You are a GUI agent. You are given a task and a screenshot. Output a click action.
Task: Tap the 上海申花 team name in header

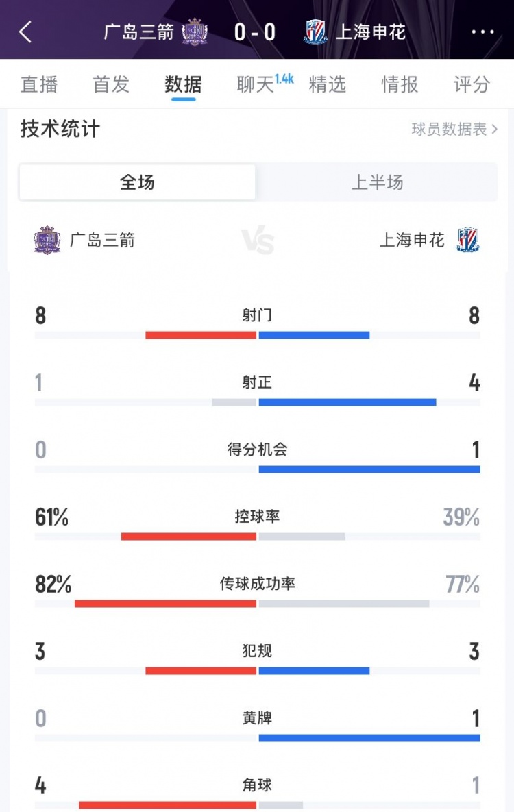coord(371,32)
